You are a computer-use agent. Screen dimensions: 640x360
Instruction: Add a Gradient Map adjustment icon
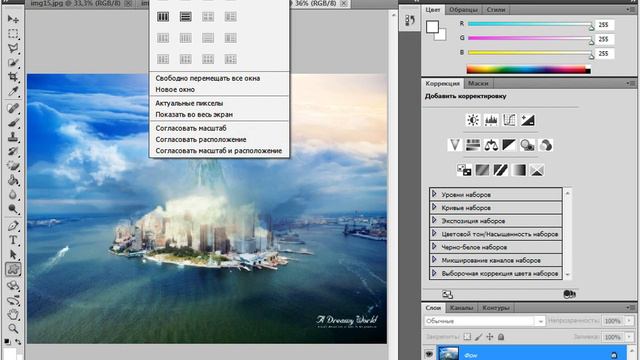coord(519,170)
